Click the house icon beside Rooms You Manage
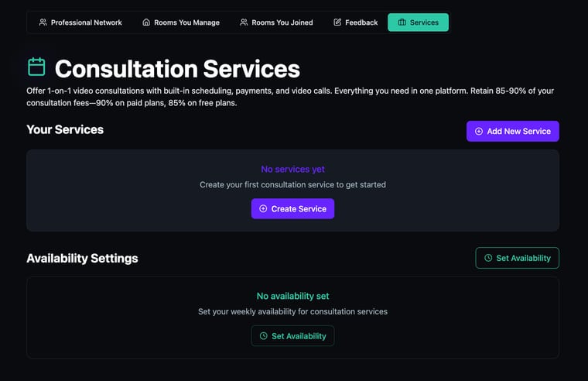The width and height of the screenshot is (588, 381). tap(146, 22)
